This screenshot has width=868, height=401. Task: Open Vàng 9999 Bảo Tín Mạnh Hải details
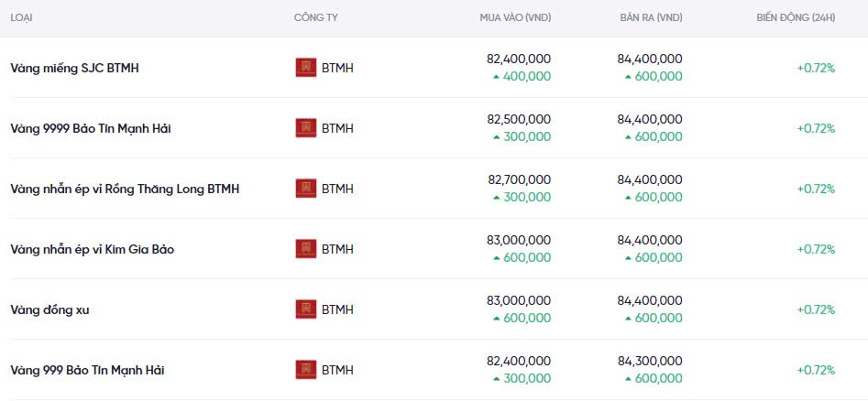point(91,128)
